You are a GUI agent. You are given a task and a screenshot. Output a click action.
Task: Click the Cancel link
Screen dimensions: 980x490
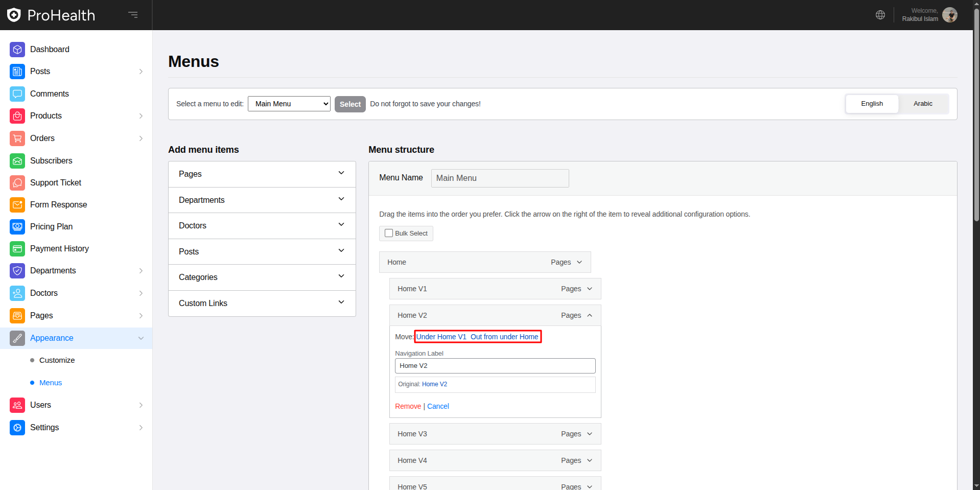[438, 406]
